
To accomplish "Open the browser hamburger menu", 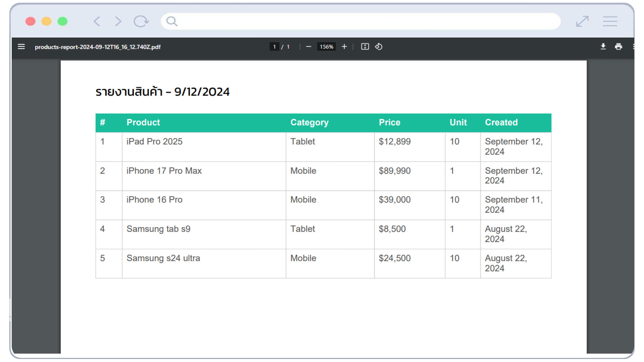I will click(x=610, y=21).
